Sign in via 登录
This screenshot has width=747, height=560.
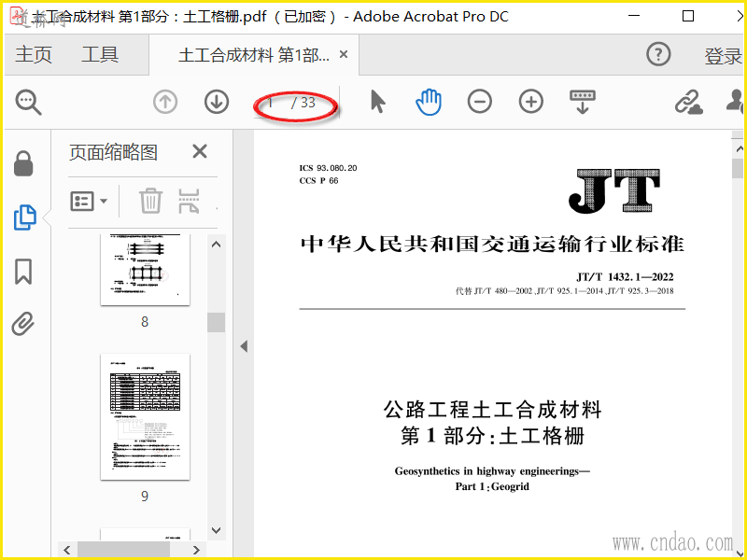tap(723, 56)
